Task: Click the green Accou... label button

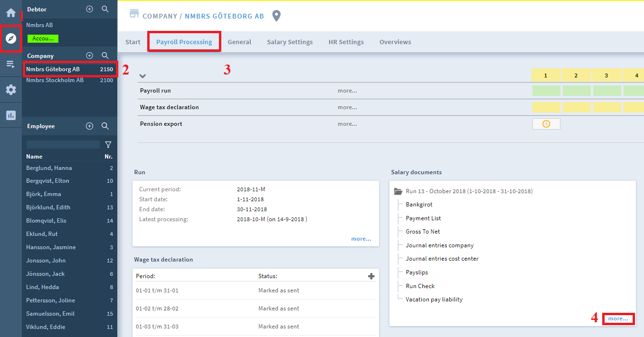Action: coord(43,38)
